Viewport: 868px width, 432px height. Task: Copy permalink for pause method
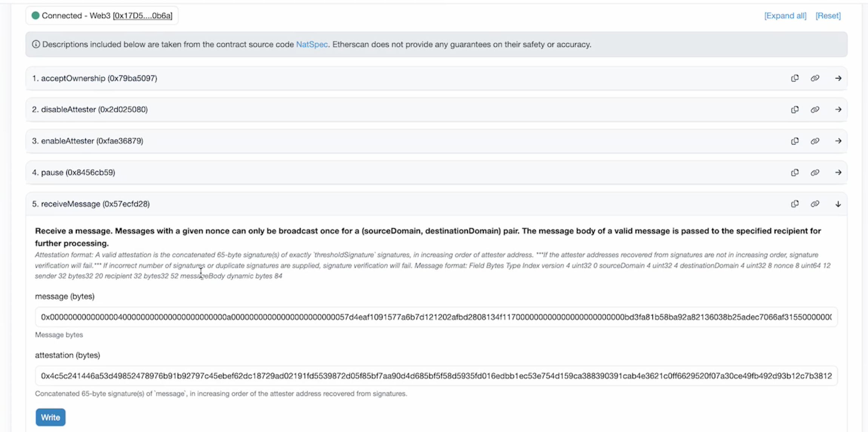pos(815,173)
